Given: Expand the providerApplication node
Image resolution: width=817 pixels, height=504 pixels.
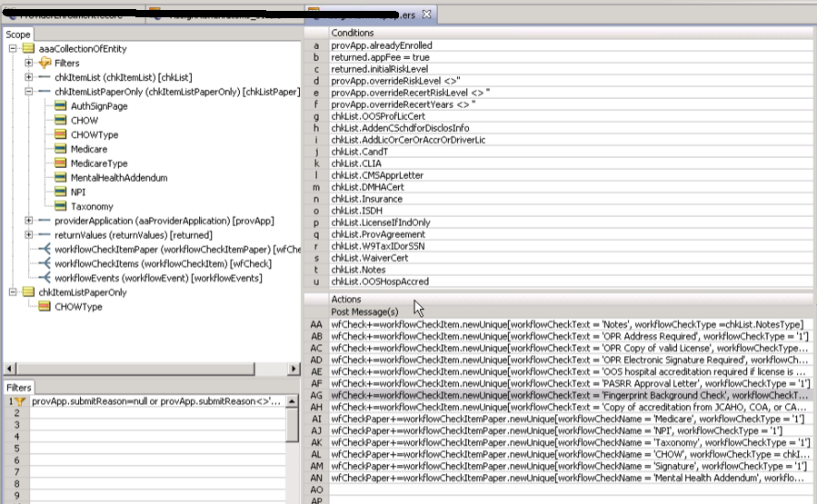Looking at the screenshot, I should coord(29,221).
